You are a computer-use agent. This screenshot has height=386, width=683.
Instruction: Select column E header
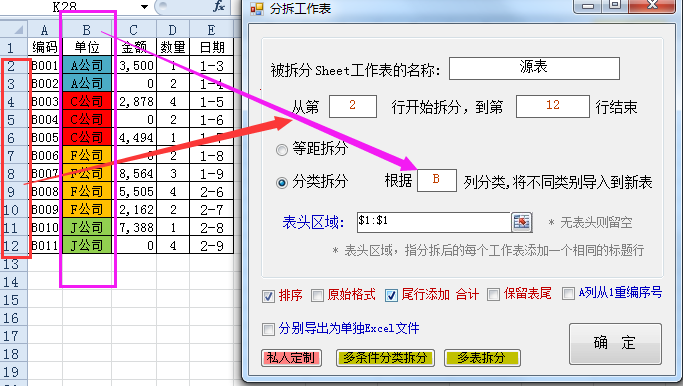tap(211, 30)
